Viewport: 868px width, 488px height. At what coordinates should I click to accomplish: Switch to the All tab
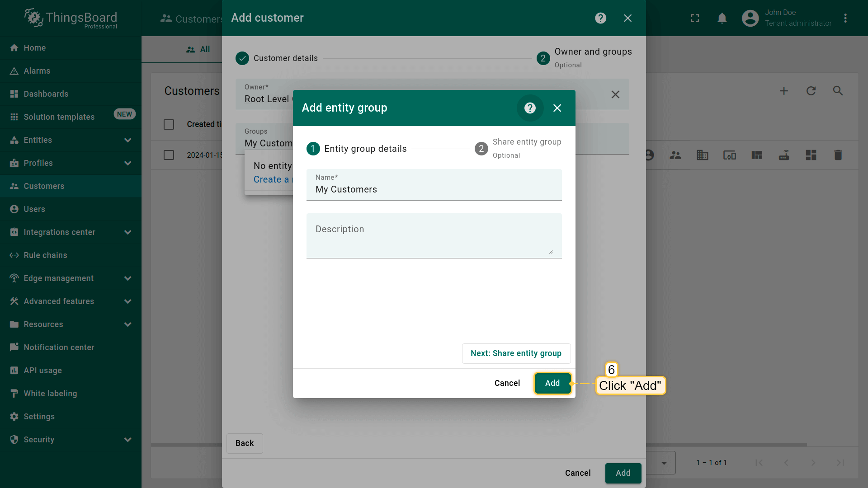click(x=199, y=49)
